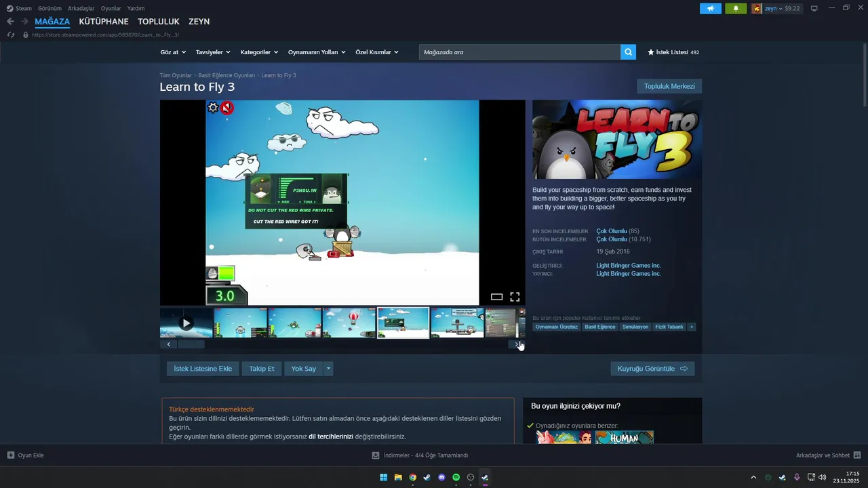Open the Topluluk Merkezi button
The height and width of the screenshot is (488, 868).
coord(669,86)
